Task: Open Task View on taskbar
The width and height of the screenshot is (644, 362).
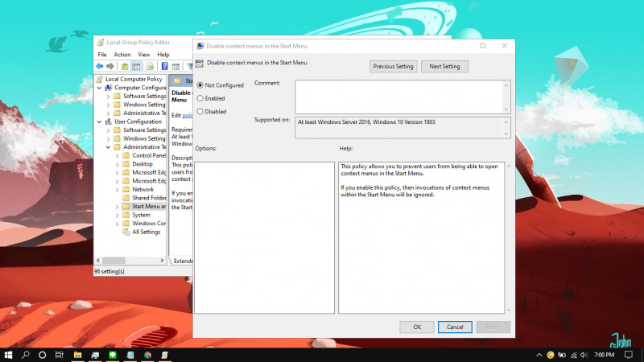Action: click(x=59, y=355)
